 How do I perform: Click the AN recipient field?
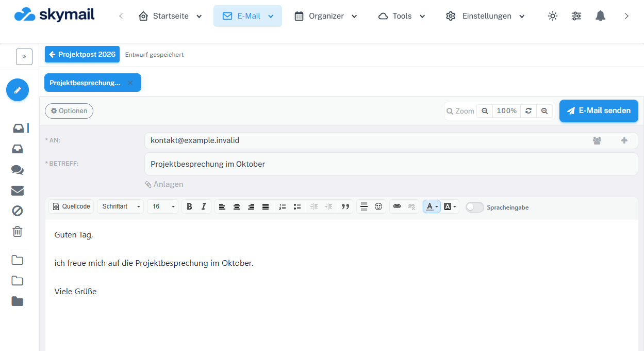point(391,140)
